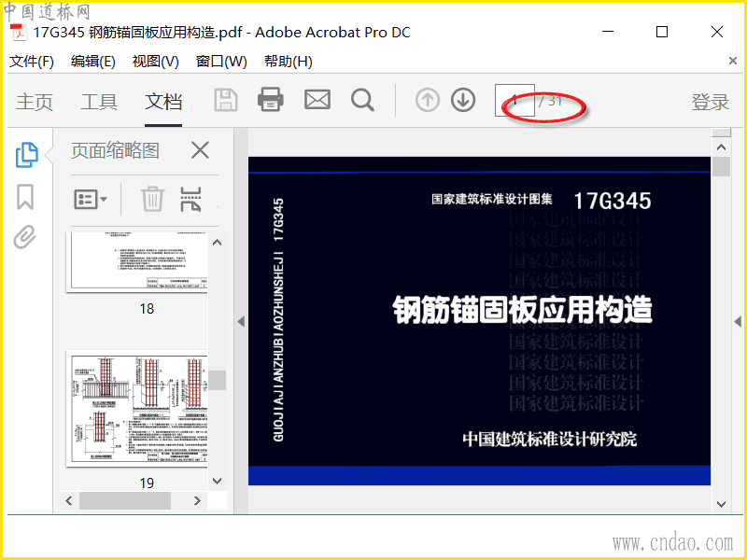Screen dimensions: 747x560
Task: Go to previous page up arrow
Action: [428, 101]
